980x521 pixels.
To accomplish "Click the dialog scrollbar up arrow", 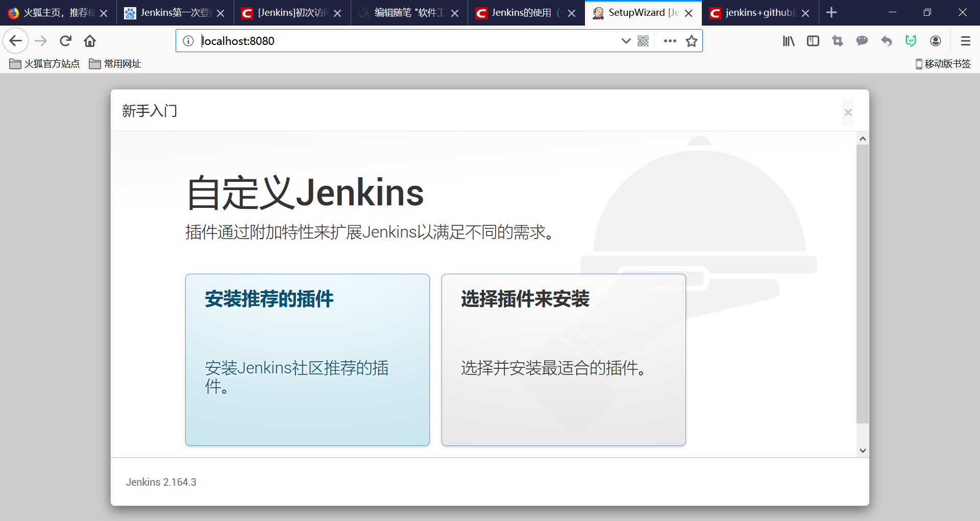I will pyautogui.click(x=863, y=139).
